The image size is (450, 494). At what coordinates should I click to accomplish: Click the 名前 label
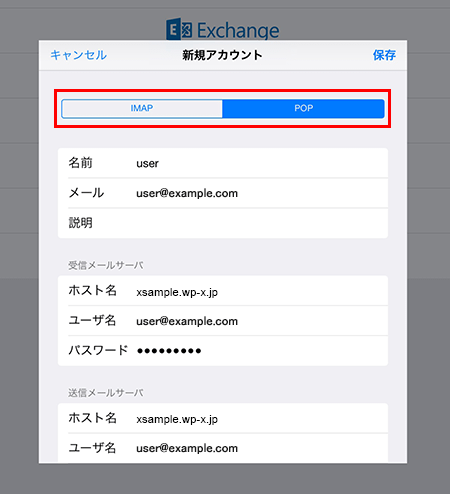[x=80, y=163]
